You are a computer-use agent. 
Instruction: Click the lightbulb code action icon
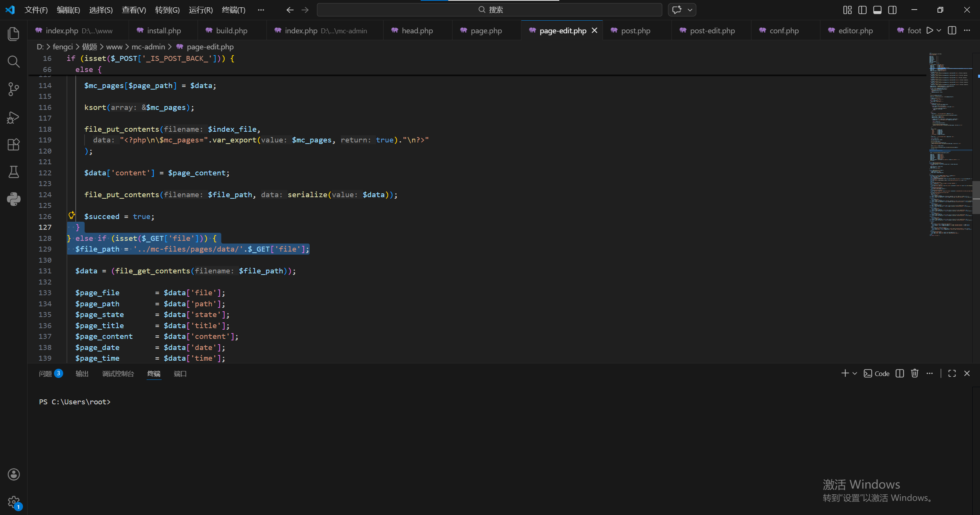(x=72, y=215)
